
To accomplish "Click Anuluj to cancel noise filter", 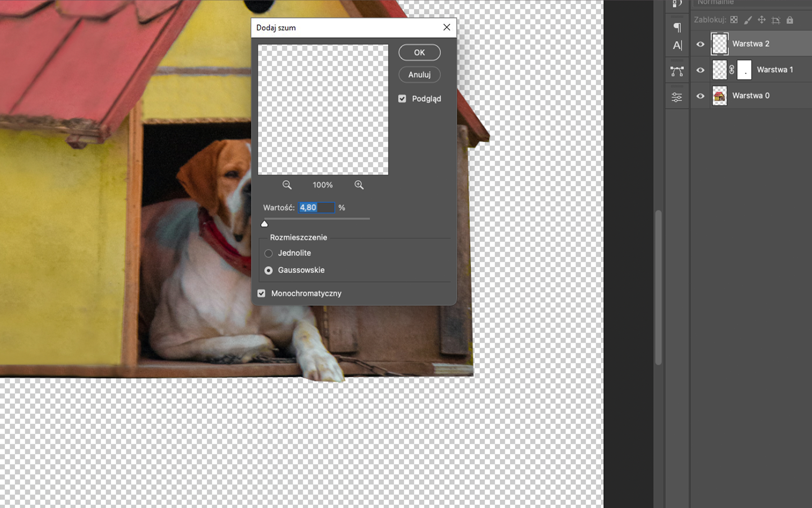I will click(419, 75).
